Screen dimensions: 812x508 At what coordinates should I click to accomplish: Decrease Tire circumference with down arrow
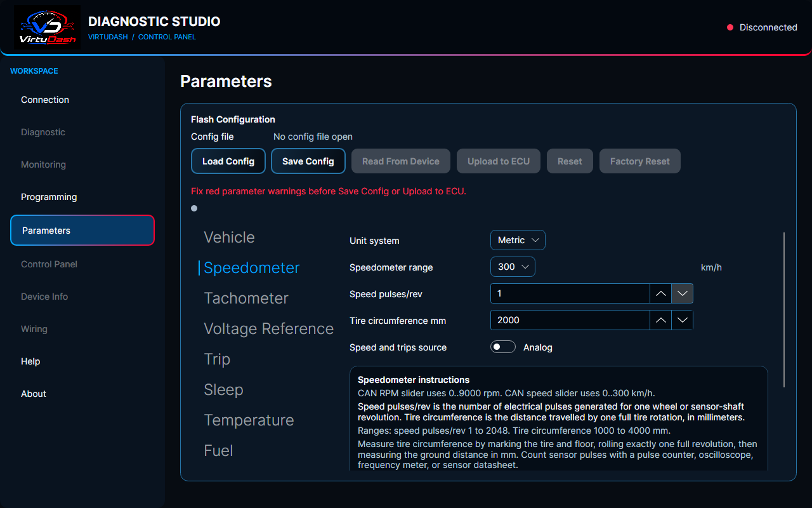point(682,320)
